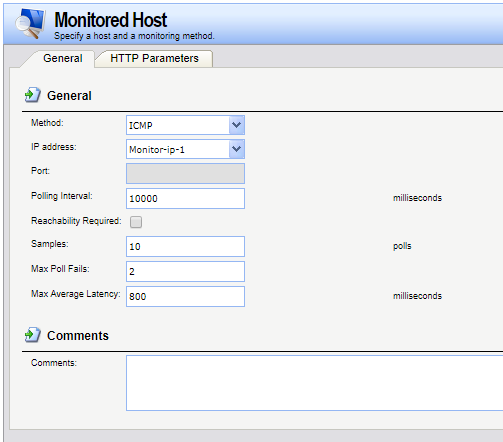The image size is (503, 442).
Task: Click the Samples: label
Action: 50,244
